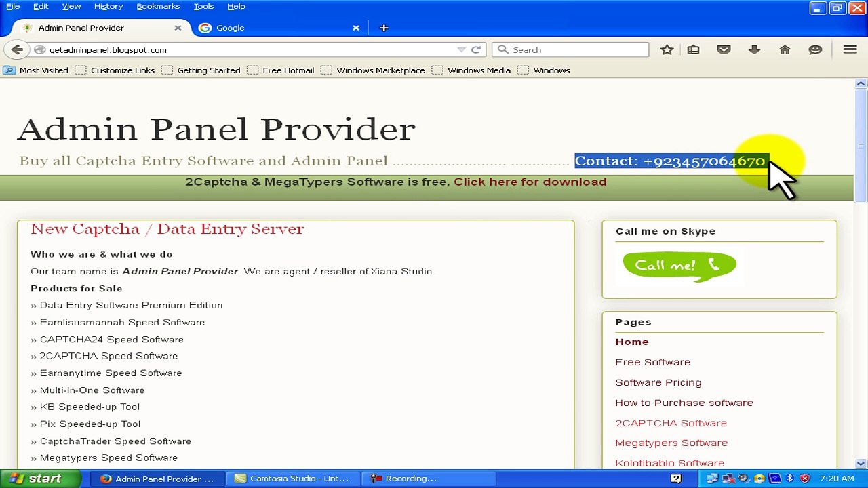Click the taskbar clock showing 7:20 AM
This screenshot has height=488, width=868.
(837, 479)
